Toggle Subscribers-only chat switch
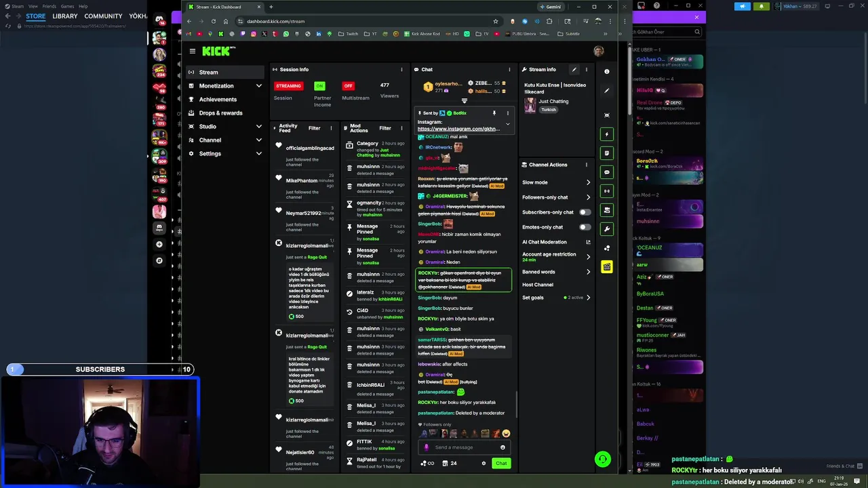Viewport: 868px width, 488px height. pyautogui.click(x=585, y=212)
